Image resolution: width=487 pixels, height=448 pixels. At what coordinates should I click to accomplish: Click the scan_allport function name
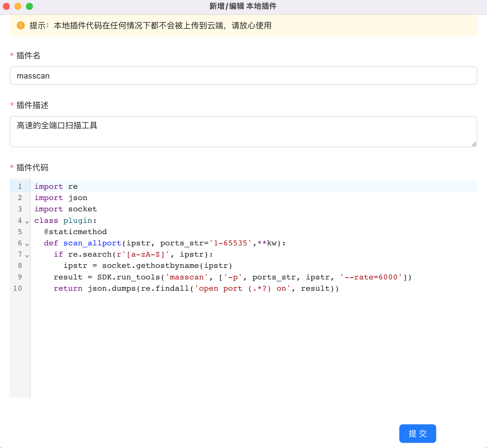coord(92,243)
